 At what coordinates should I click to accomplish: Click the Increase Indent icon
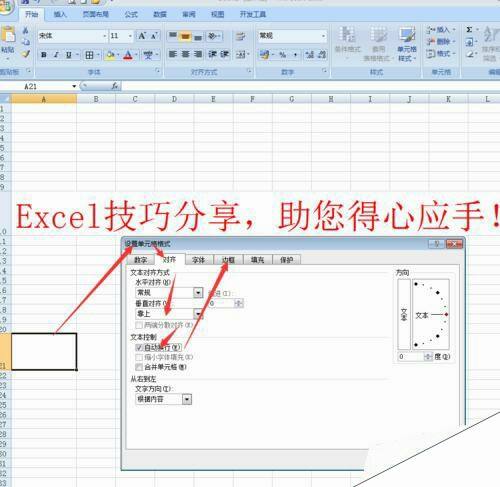click(x=224, y=54)
